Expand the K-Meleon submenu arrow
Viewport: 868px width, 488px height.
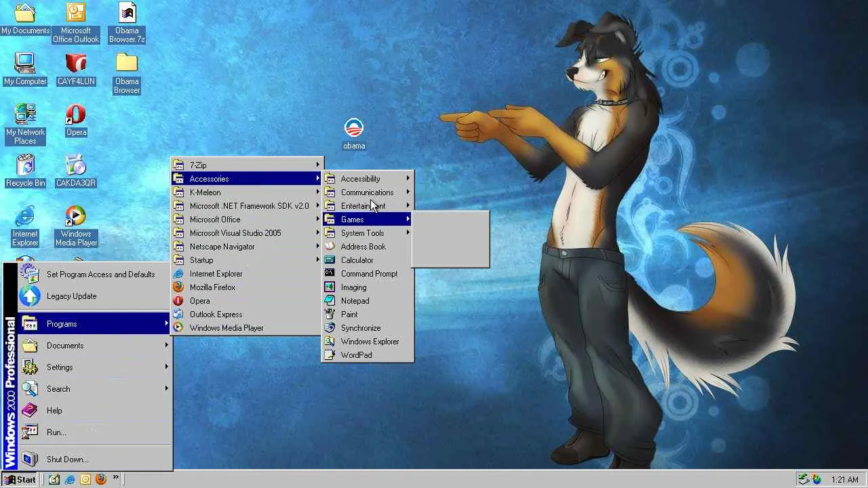pyautogui.click(x=317, y=192)
